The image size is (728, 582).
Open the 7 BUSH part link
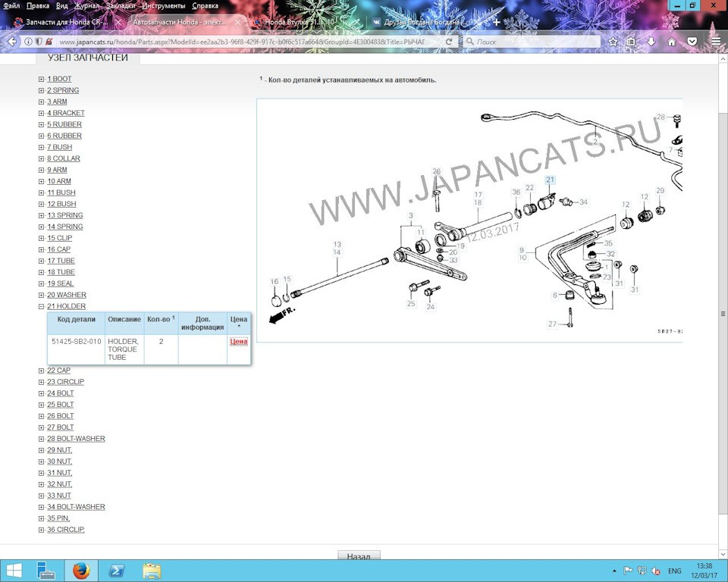click(x=59, y=147)
